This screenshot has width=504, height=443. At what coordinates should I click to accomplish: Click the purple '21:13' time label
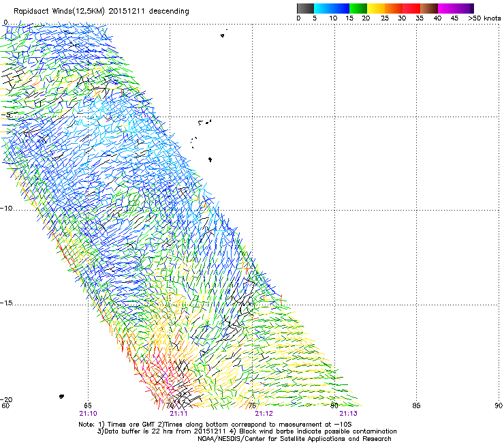(349, 414)
